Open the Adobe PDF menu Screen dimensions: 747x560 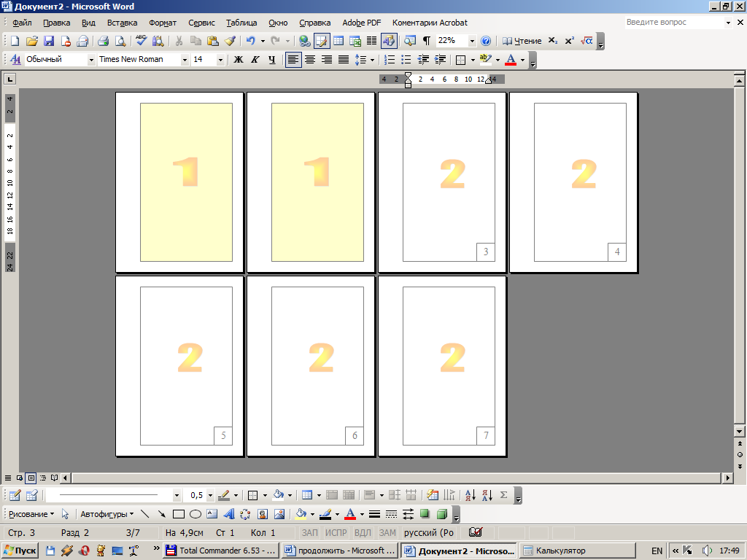tap(362, 23)
